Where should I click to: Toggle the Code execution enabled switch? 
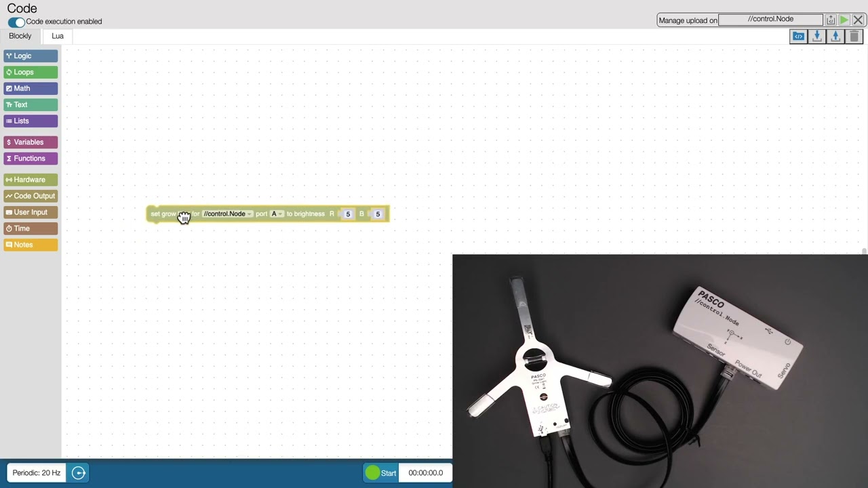coord(16,22)
